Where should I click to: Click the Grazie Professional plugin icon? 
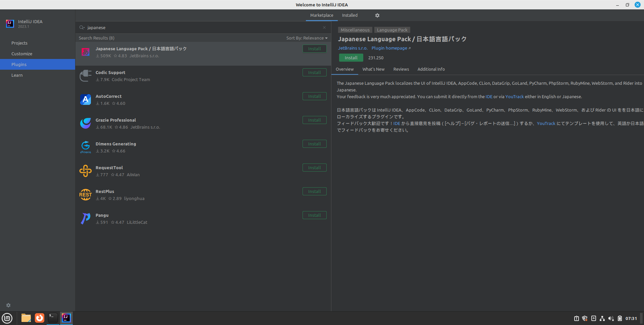(85, 123)
